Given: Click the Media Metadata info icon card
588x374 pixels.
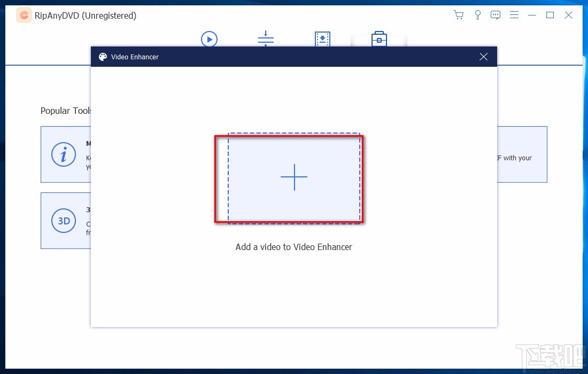Looking at the screenshot, I should (x=66, y=154).
